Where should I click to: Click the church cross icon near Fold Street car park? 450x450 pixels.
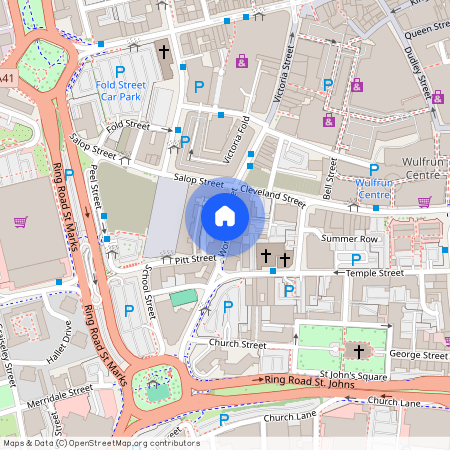(x=164, y=52)
